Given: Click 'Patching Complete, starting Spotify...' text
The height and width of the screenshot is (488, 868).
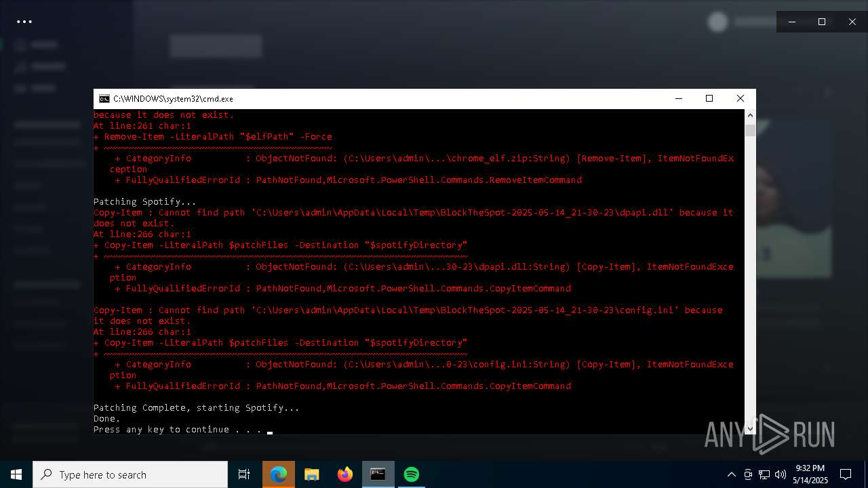Looking at the screenshot, I should click(196, 407).
